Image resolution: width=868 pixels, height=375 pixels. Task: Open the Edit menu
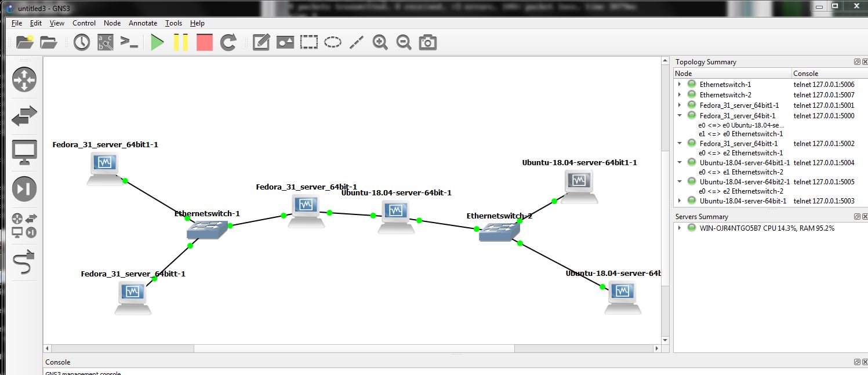pos(36,23)
